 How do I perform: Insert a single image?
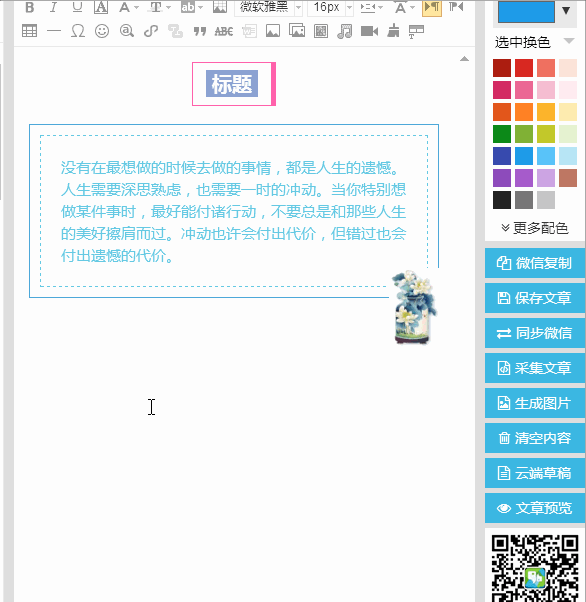coord(273,31)
